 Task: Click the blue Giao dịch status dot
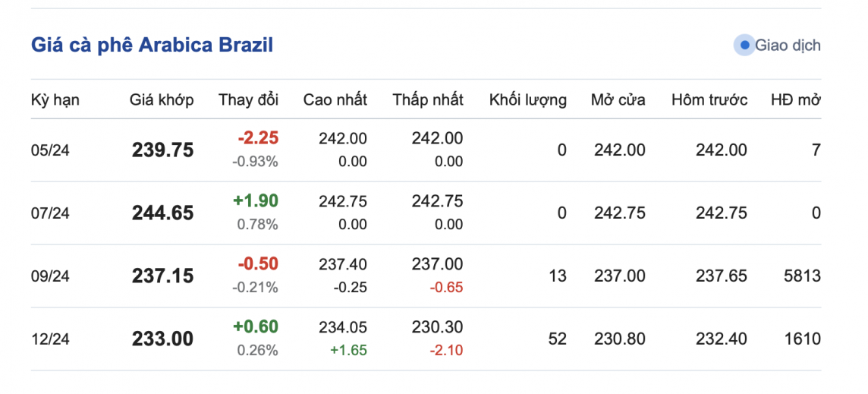[744, 46]
